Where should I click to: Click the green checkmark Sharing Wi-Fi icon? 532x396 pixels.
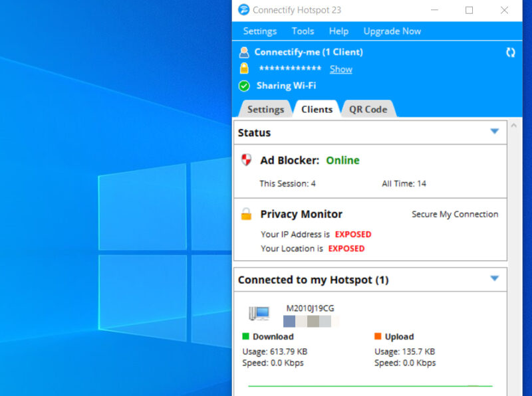click(244, 86)
